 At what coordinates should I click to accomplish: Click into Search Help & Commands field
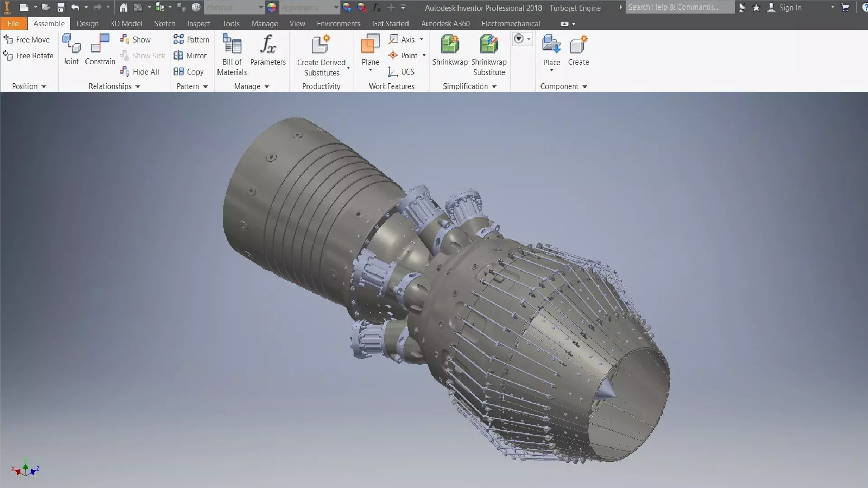click(x=679, y=7)
